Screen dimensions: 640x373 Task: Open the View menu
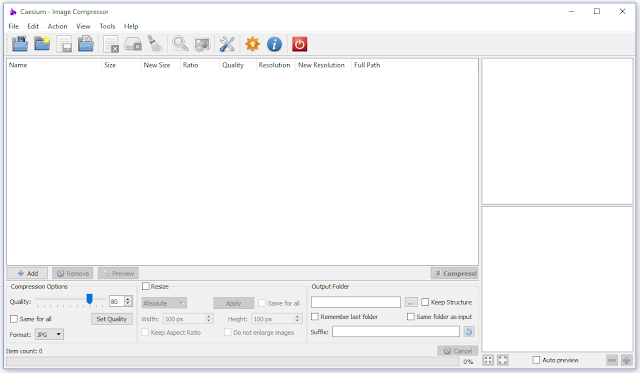point(83,26)
